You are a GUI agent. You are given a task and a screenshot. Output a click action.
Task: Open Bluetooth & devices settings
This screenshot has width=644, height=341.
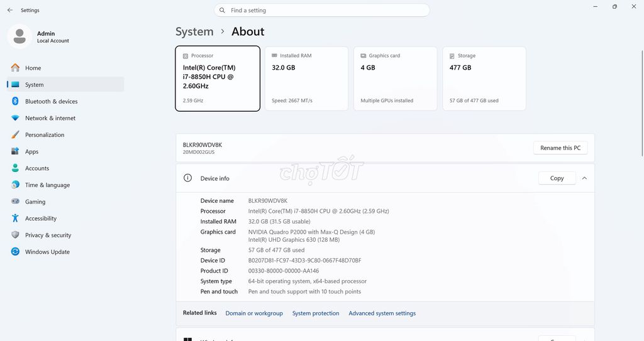pos(65,101)
